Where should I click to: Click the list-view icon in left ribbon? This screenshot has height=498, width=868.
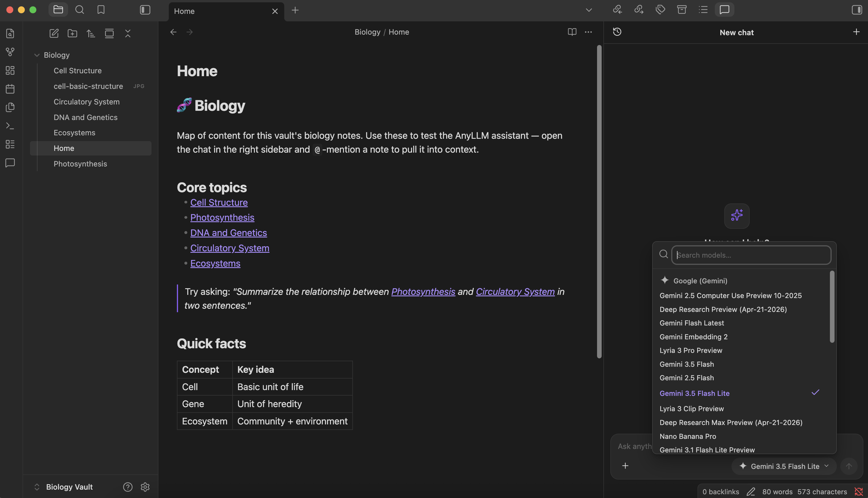point(10,144)
